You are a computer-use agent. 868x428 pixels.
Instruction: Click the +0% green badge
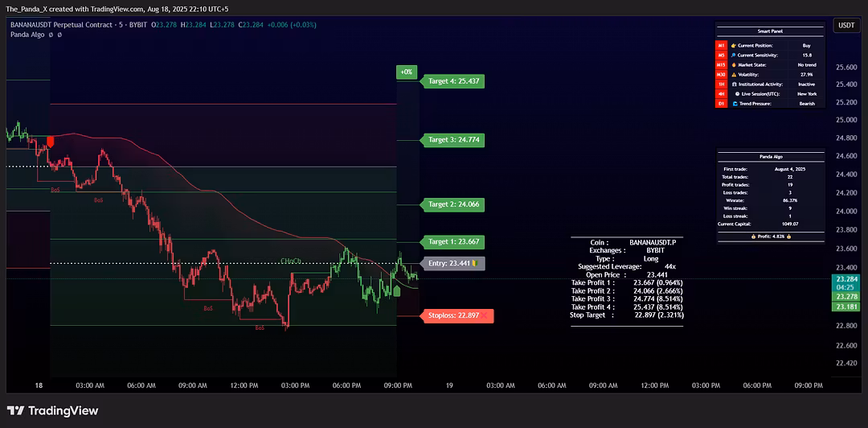pos(407,72)
